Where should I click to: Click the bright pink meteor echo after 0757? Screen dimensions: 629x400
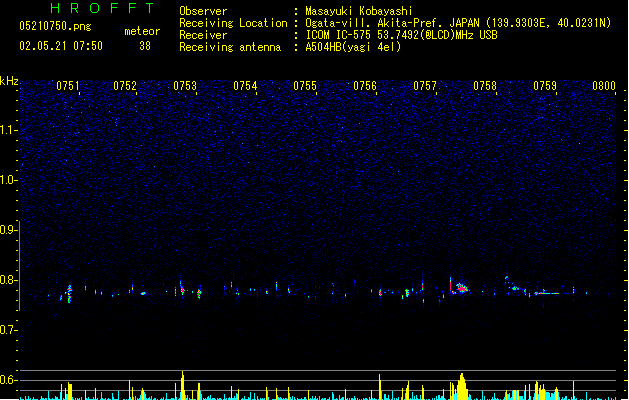pyautogui.click(x=462, y=288)
